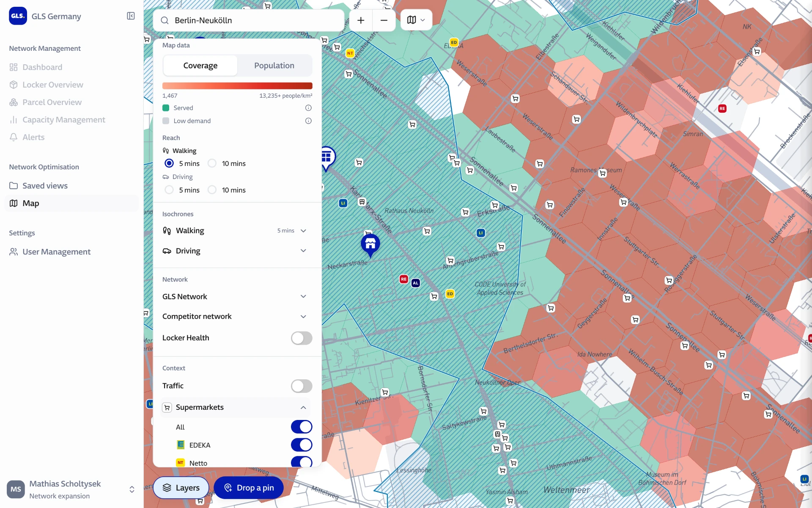The height and width of the screenshot is (508, 812).
Task: Select Walking 5 mins reach
Action: point(169,163)
